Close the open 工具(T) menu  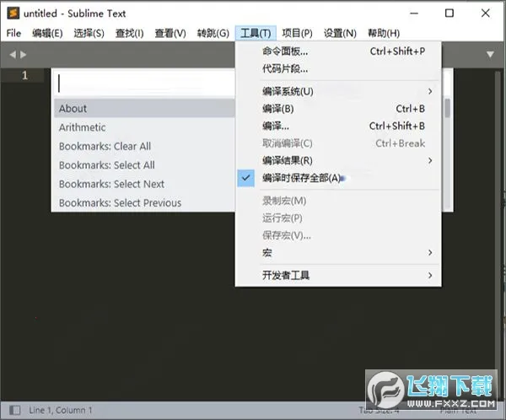[256, 33]
